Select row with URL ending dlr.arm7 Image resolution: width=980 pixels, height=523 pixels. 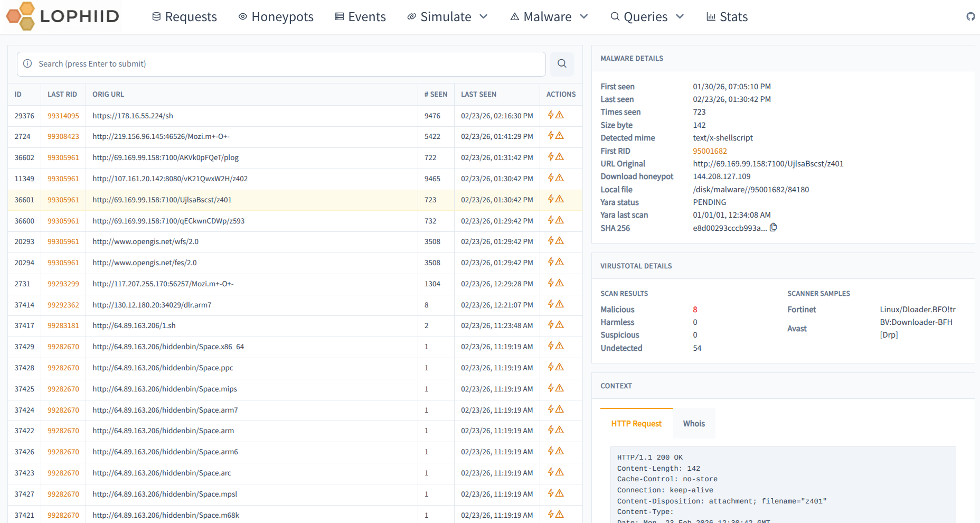coord(295,305)
